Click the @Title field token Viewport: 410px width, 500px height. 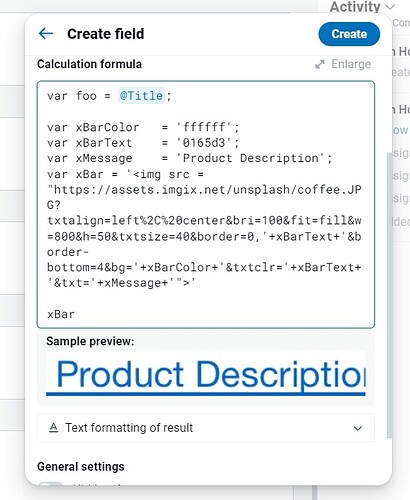[141, 96]
